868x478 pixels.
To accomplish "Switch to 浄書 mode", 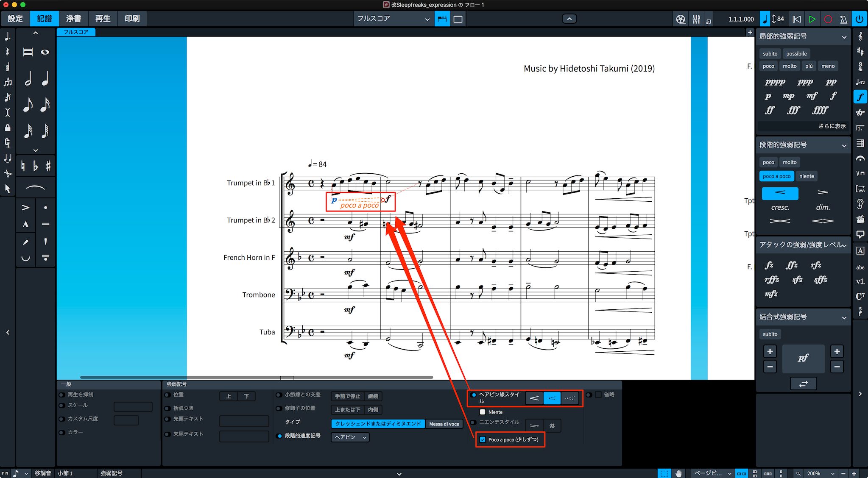I will [x=73, y=19].
